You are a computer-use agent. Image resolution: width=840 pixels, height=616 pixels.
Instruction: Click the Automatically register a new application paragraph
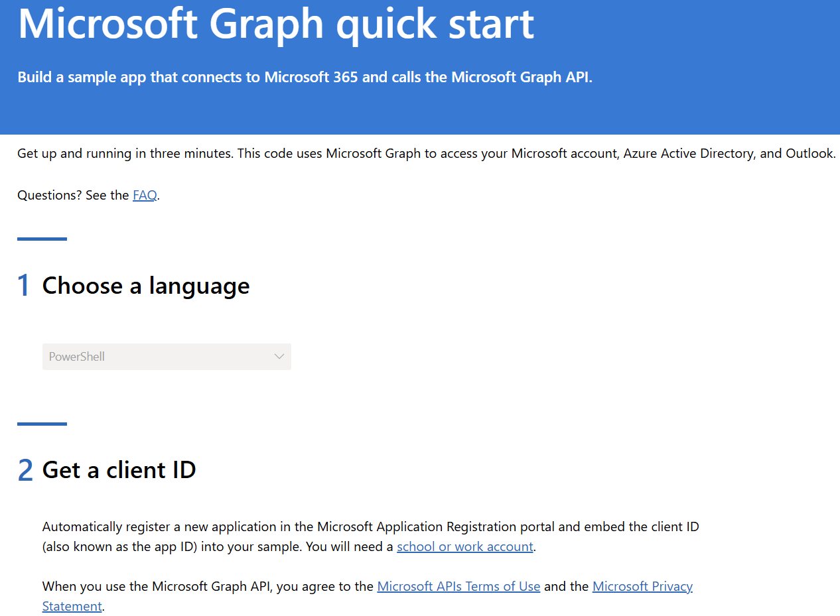371,537
